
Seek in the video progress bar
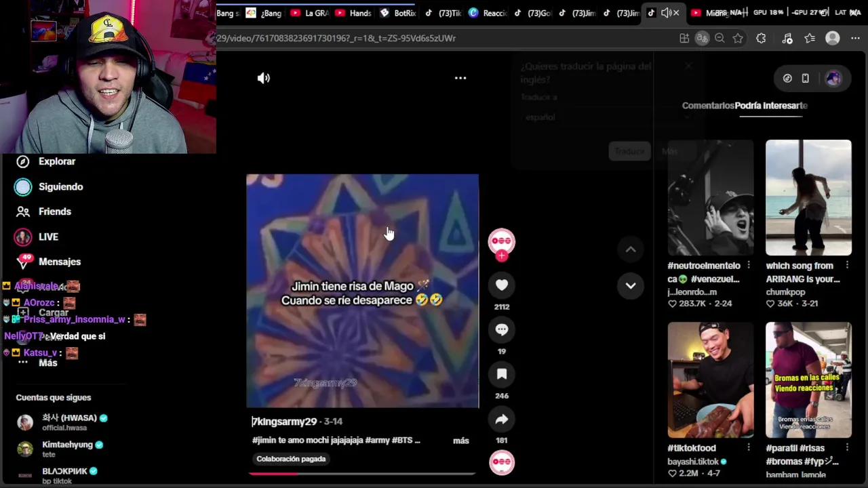[x=363, y=474]
